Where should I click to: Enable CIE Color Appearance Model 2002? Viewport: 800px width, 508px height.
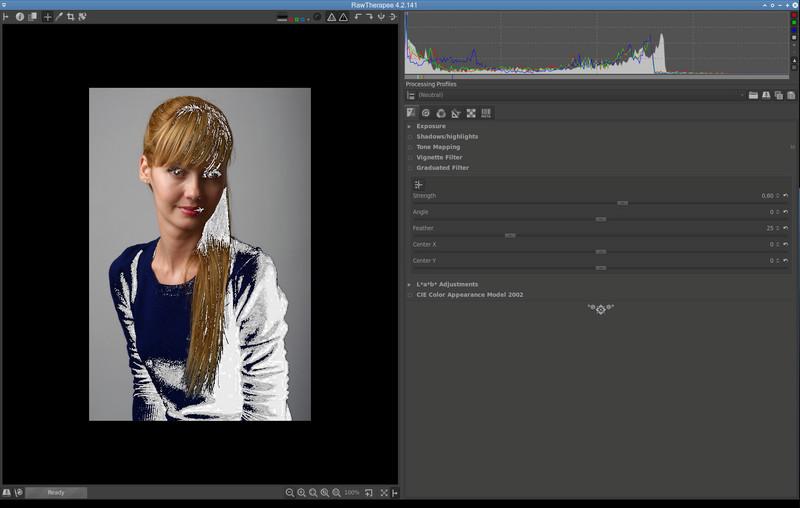[x=410, y=295]
